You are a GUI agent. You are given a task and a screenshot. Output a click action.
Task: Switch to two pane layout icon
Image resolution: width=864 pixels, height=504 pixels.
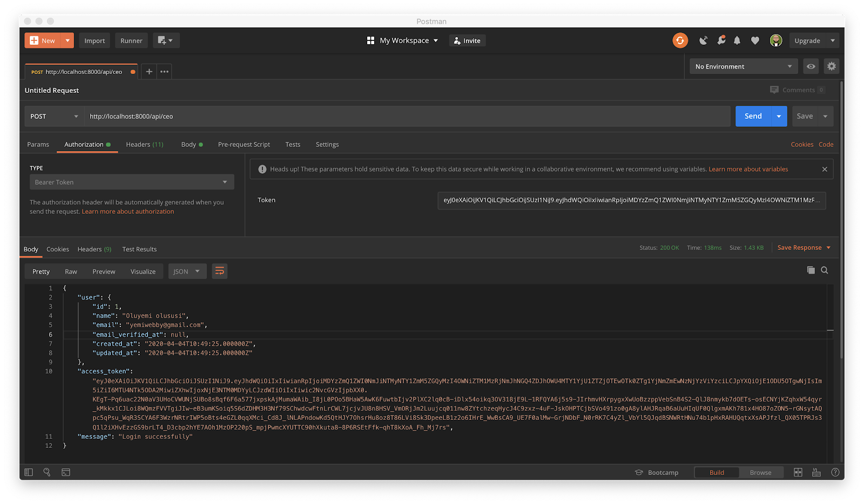798,472
